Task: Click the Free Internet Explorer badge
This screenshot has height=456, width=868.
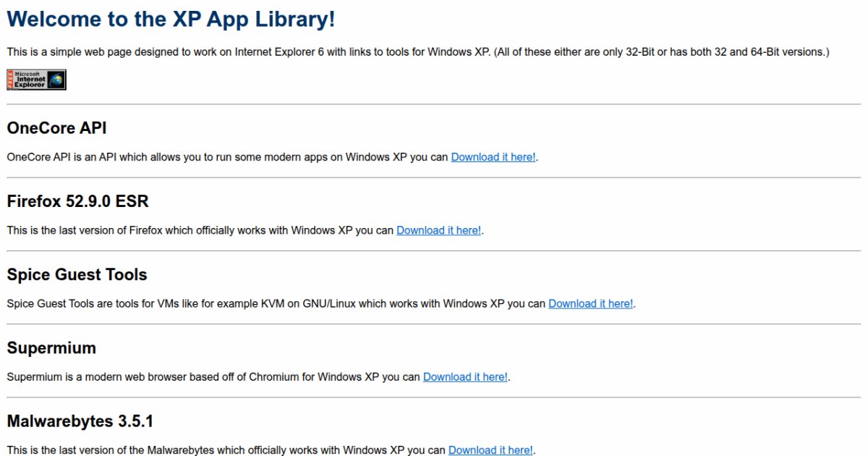Action: [x=36, y=80]
